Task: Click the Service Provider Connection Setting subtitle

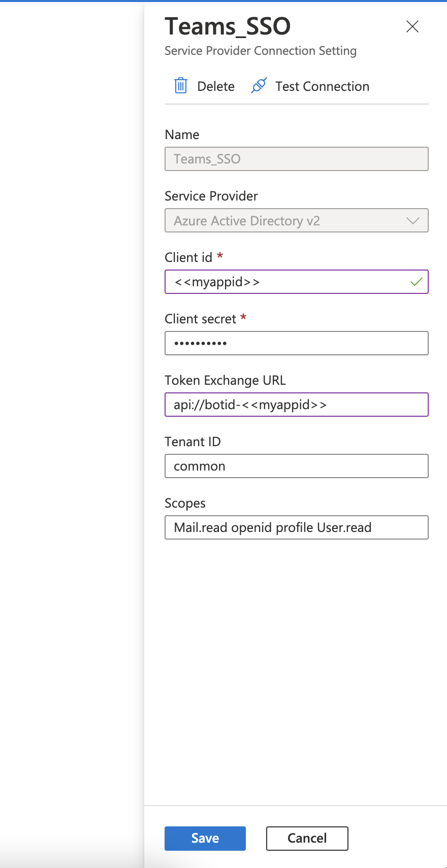Action: [261, 51]
